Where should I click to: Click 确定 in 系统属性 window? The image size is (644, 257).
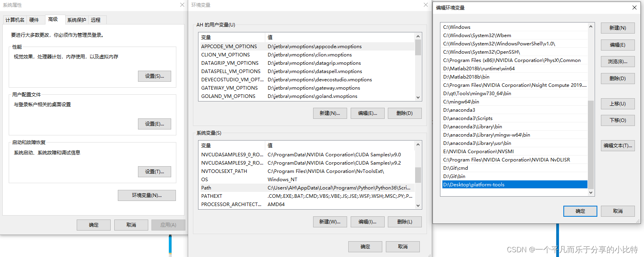[94, 225]
